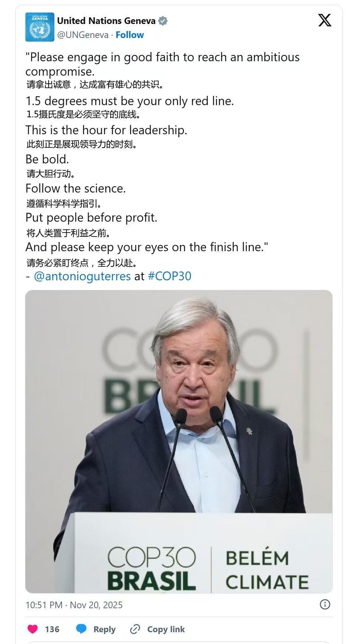
Task: Like the post with heart icon
Action: coord(33,629)
